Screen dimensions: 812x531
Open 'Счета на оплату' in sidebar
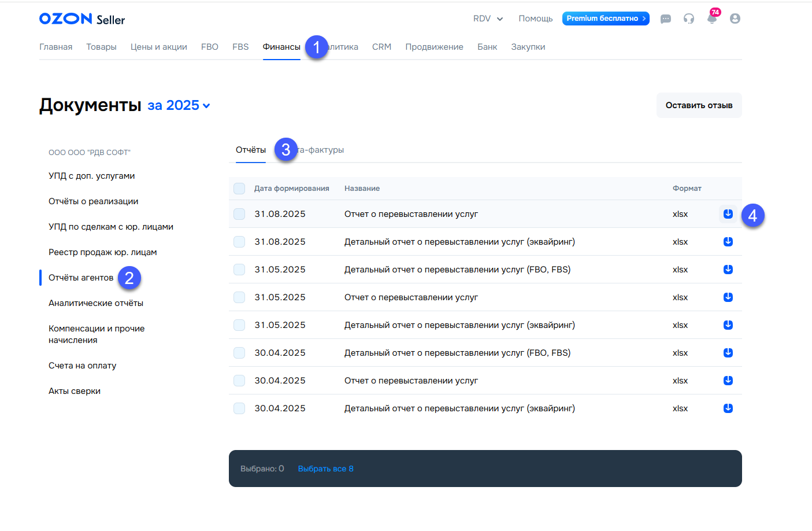click(x=83, y=366)
